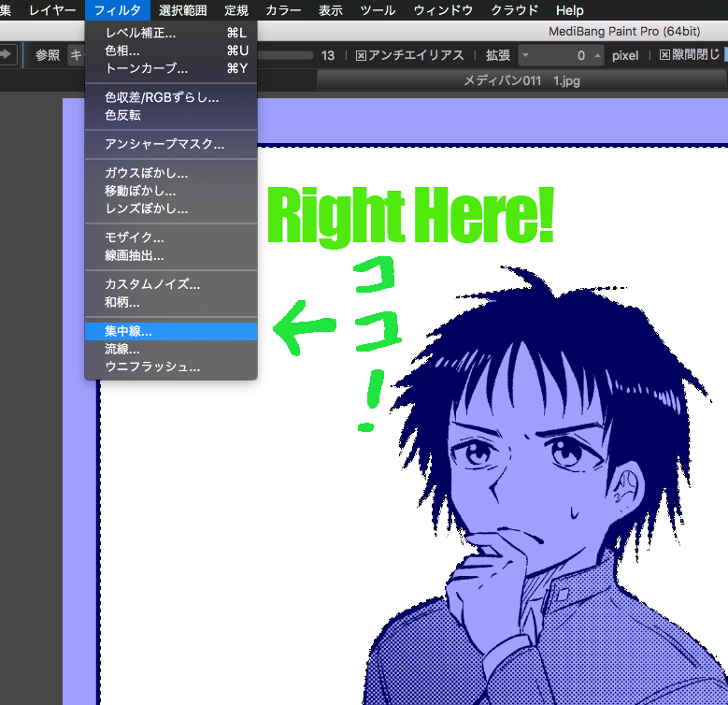Image resolution: width=728 pixels, height=705 pixels.
Task: Choose ウニフラッシュ... filter
Action: tap(171, 367)
